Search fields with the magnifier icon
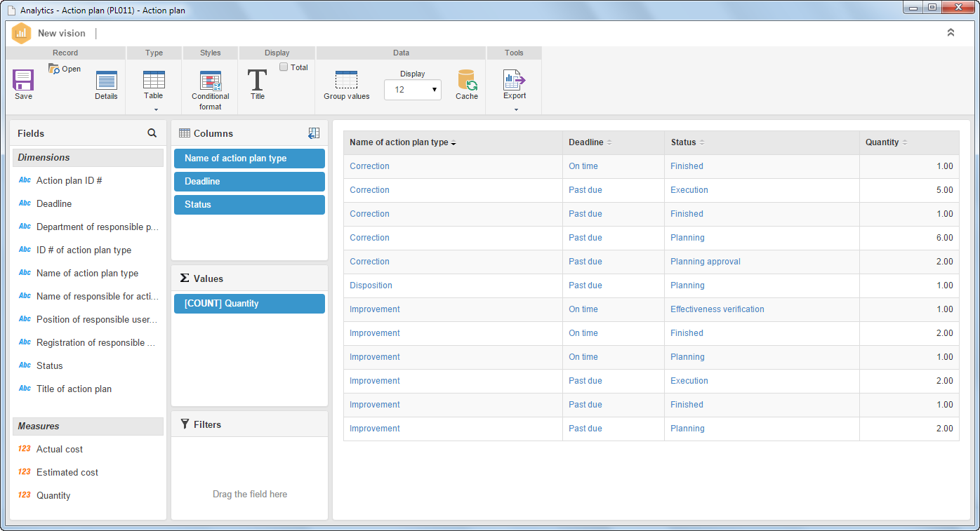Image resolution: width=980 pixels, height=531 pixels. [152, 133]
